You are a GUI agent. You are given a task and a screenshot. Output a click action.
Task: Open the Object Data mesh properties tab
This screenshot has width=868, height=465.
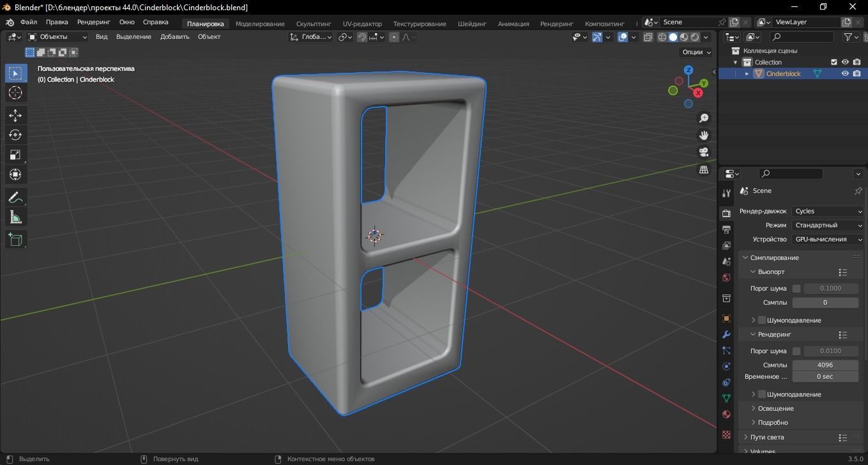726,398
